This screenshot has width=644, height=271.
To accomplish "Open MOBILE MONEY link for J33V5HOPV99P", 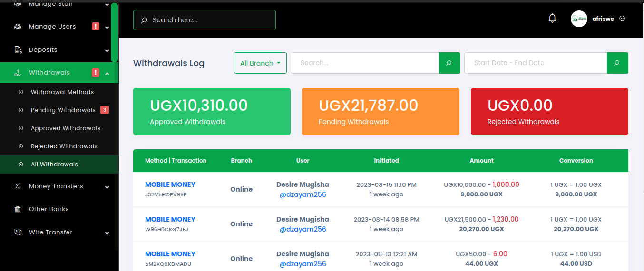I will coord(170,184).
